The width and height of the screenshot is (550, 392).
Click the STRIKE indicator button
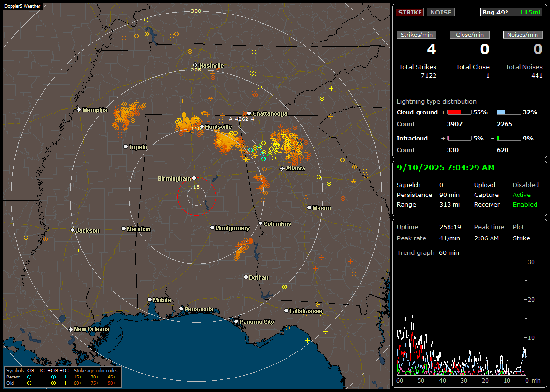click(x=410, y=12)
